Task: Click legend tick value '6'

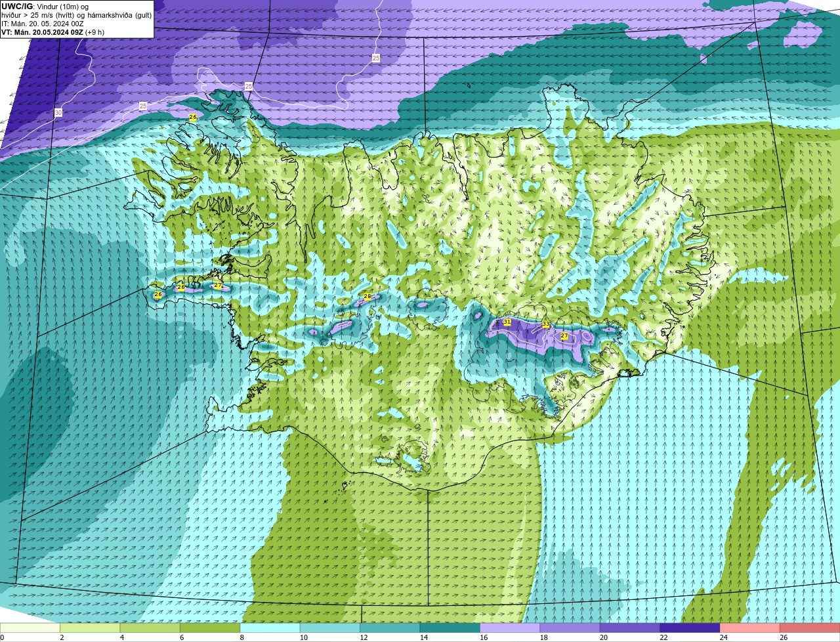Action: tap(181, 637)
